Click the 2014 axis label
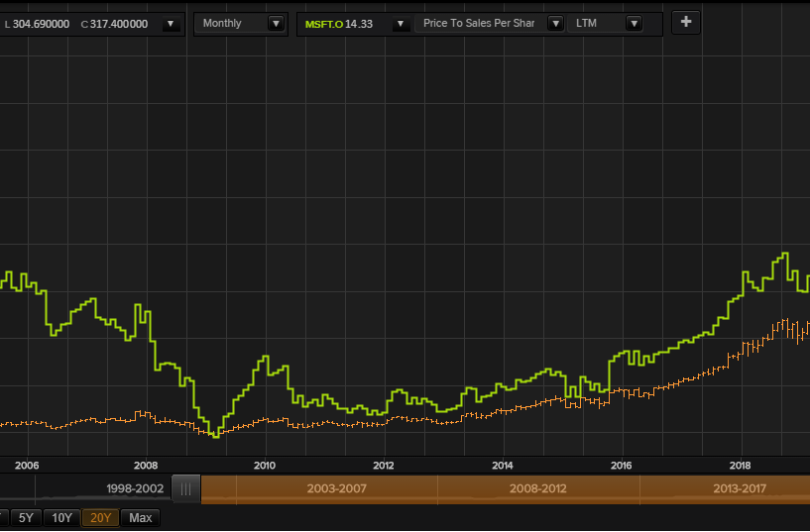Viewport: 810px width, 532px height. (502, 466)
